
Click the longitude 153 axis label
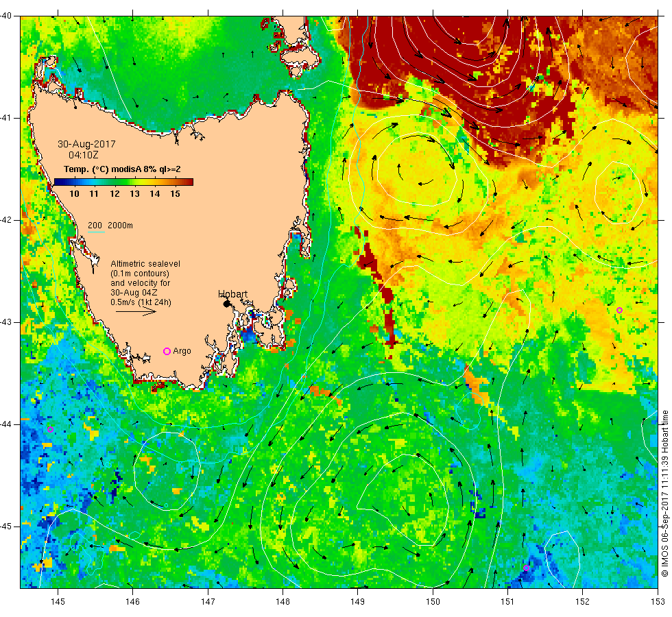point(658,602)
